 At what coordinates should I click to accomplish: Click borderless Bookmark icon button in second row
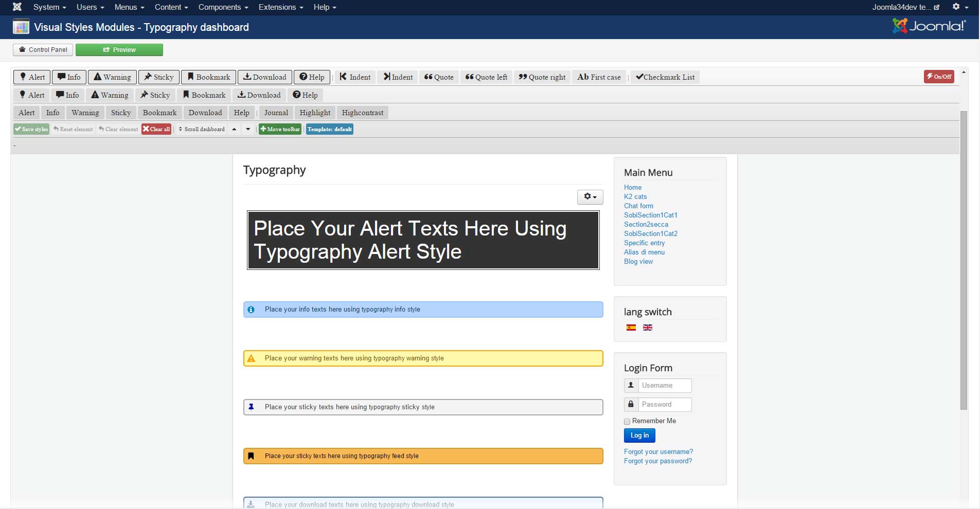click(x=204, y=95)
